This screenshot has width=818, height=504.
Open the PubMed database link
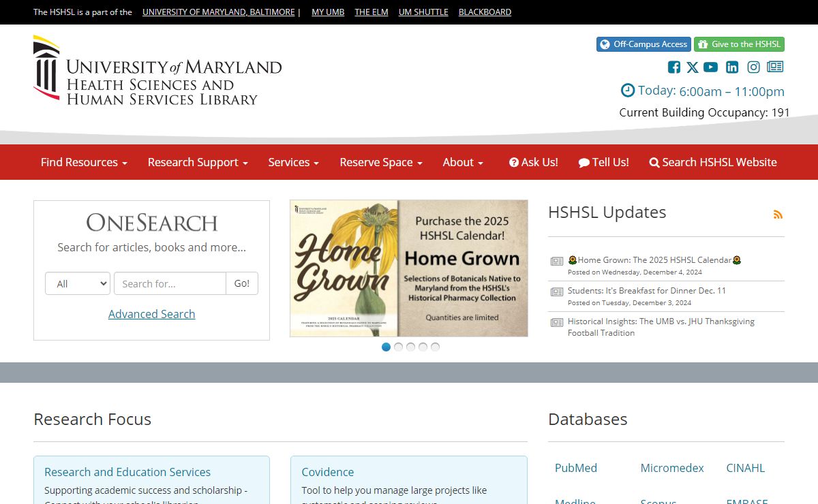tap(576, 468)
